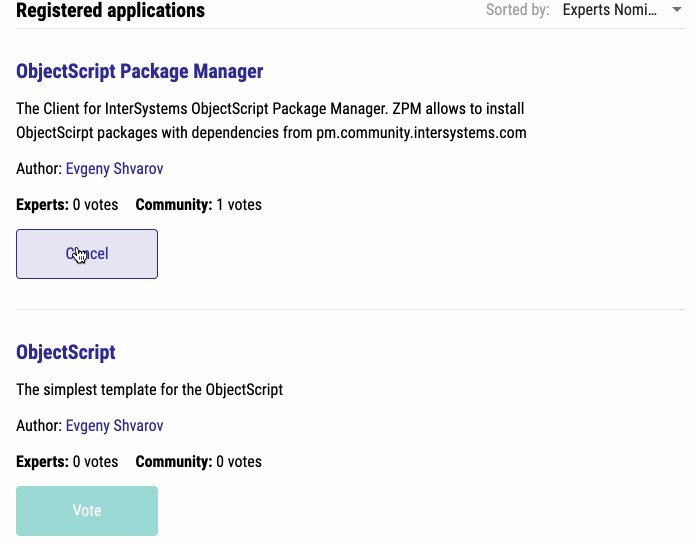
Task: Click "The simplest template" description text
Action: tap(150, 389)
